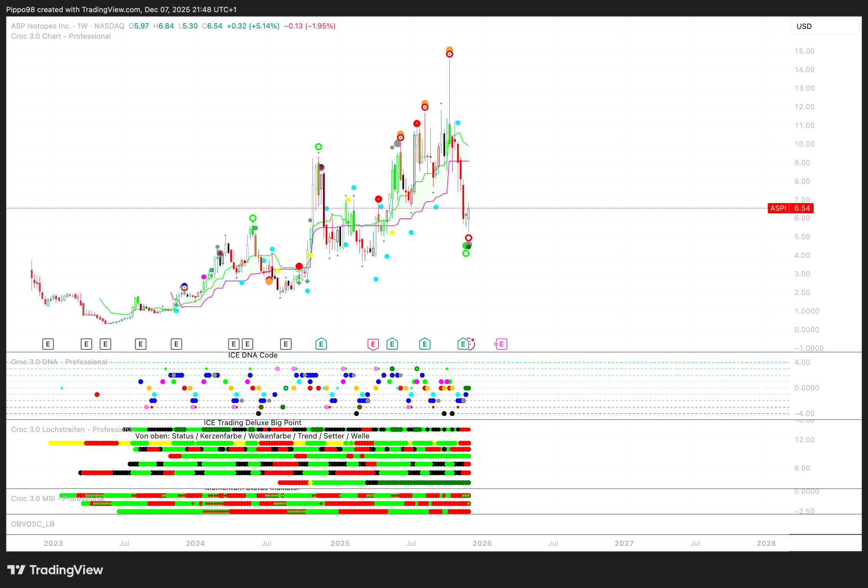Viewport: 868px width, 588px height.
Task: Click the green ring signal below latest candle
Action: 466,254
